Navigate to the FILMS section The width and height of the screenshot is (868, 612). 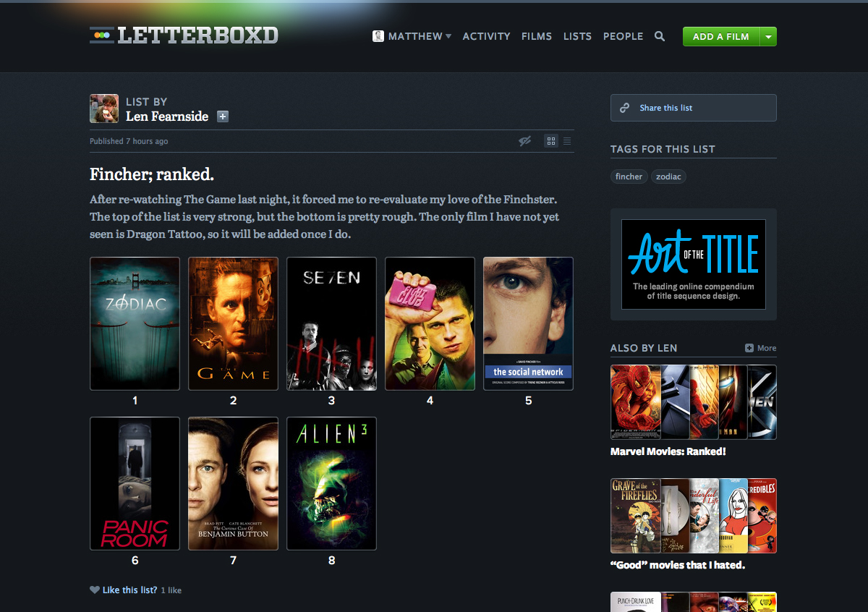tap(537, 35)
